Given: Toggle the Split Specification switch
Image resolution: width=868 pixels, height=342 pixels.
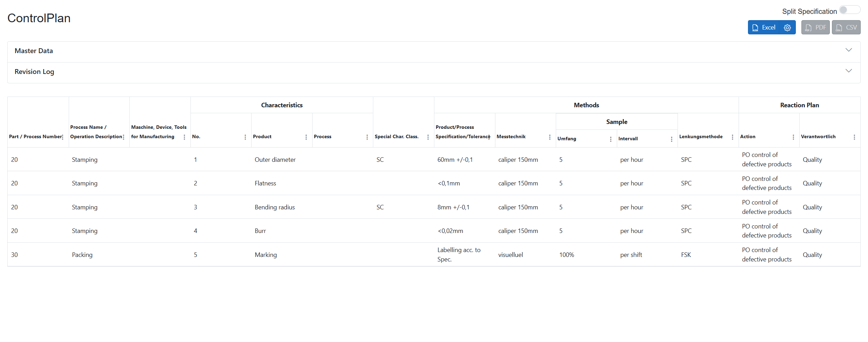Looking at the screenshot, I should 849,10.
